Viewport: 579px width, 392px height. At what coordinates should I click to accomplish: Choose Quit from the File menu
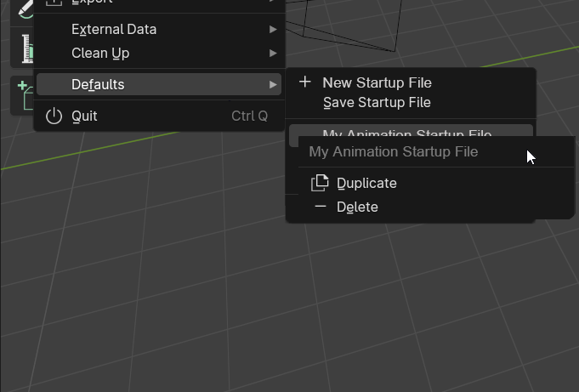159,116
